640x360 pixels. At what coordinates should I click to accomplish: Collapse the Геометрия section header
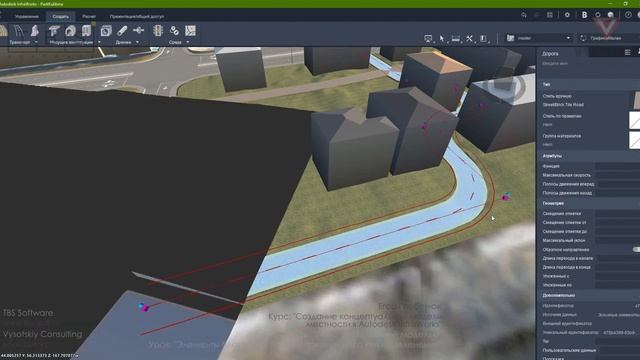588,203
